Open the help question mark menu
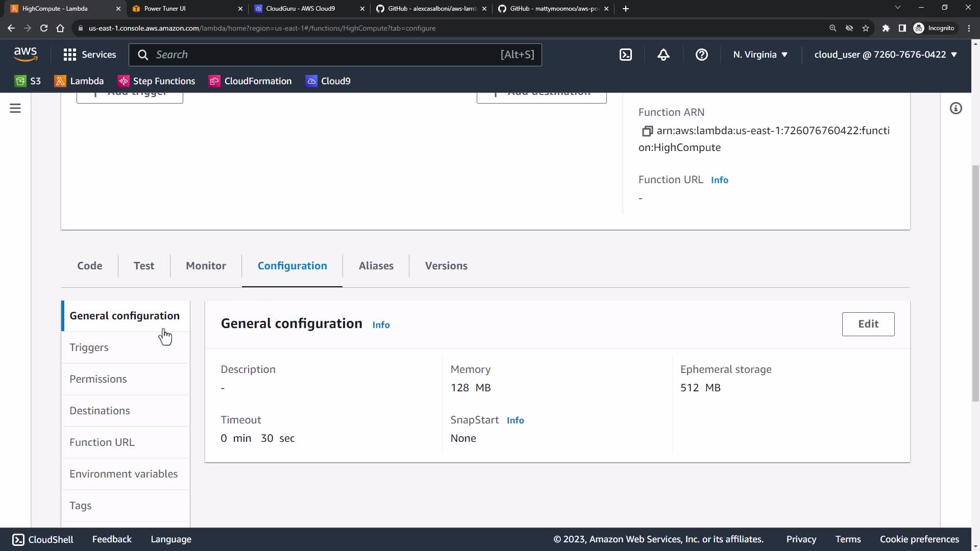Image resolution: width=980 pixels, height=551 pixels. 701,55
